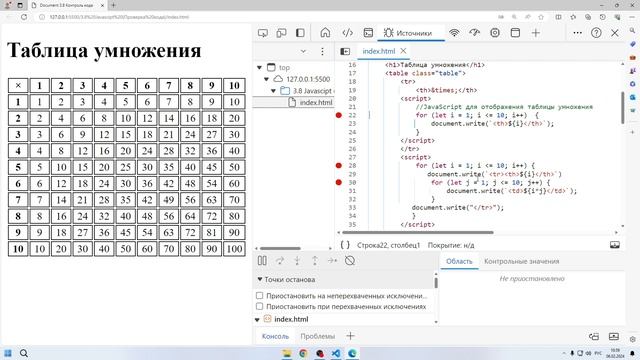
Task: Enable pause on caught exceptions checkbox
Action: coord(260,306)
